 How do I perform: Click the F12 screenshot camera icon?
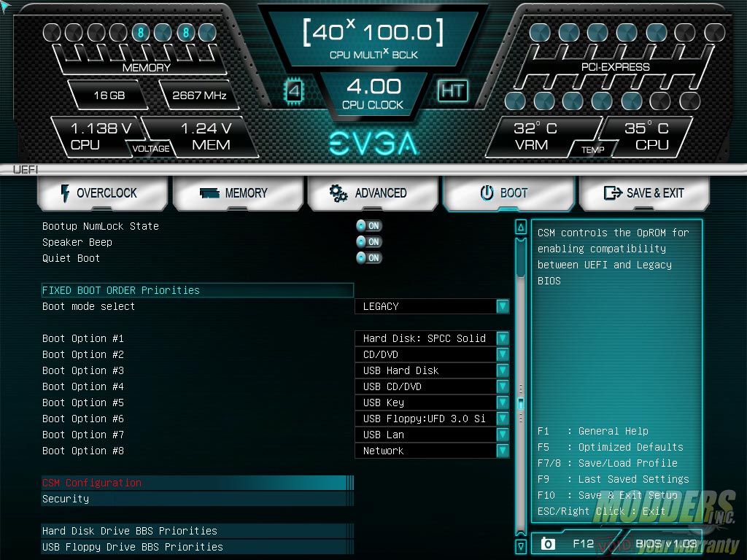(x=548, y=543)
